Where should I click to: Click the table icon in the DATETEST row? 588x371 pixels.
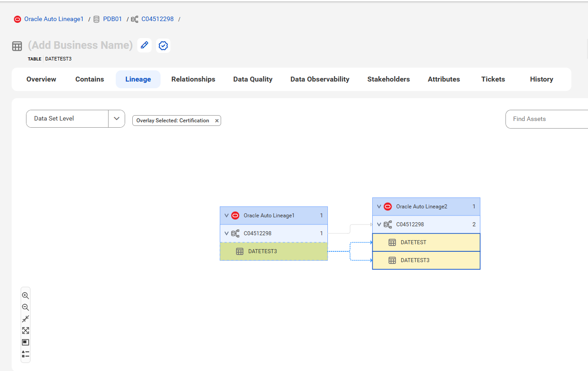pos(392,242)
